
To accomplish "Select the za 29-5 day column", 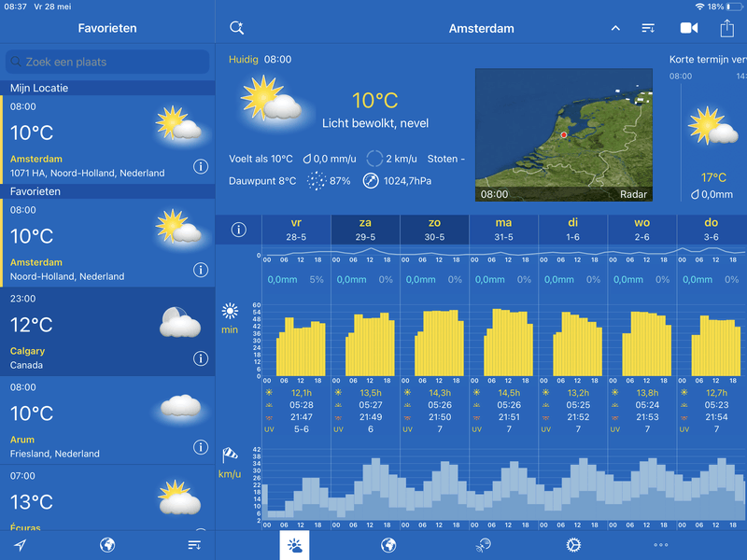I will click(365, 230).
